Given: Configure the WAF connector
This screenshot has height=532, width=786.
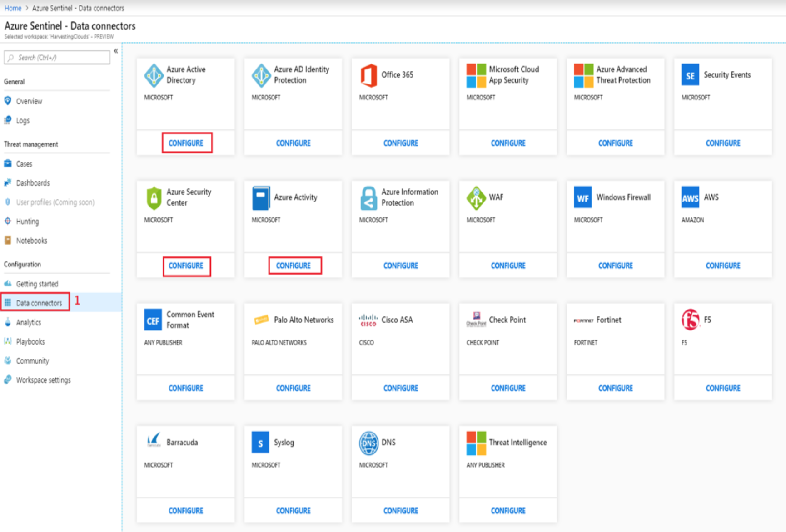Looking at the screenshot, I should (508, 266).
